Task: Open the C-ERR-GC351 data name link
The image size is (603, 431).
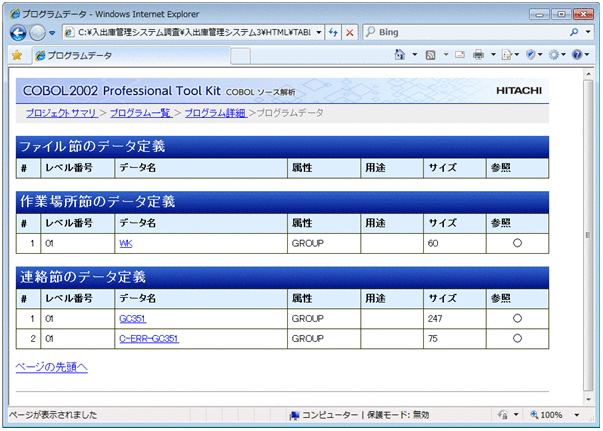Action: [x=149, y=339]
